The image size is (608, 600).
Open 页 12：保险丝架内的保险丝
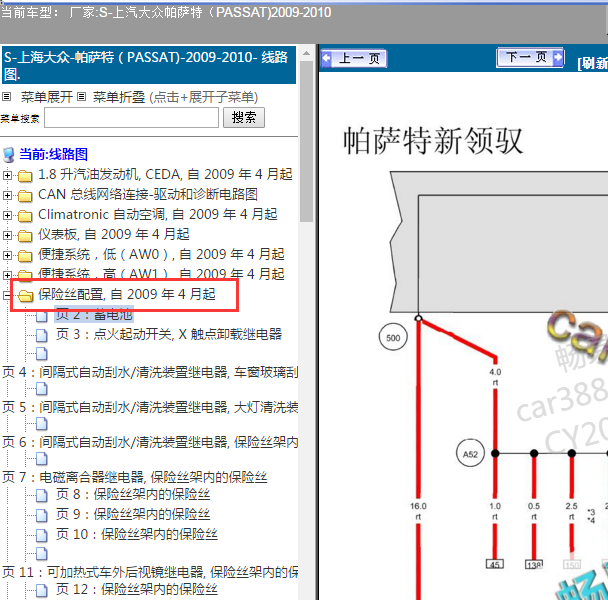[136, 590]
